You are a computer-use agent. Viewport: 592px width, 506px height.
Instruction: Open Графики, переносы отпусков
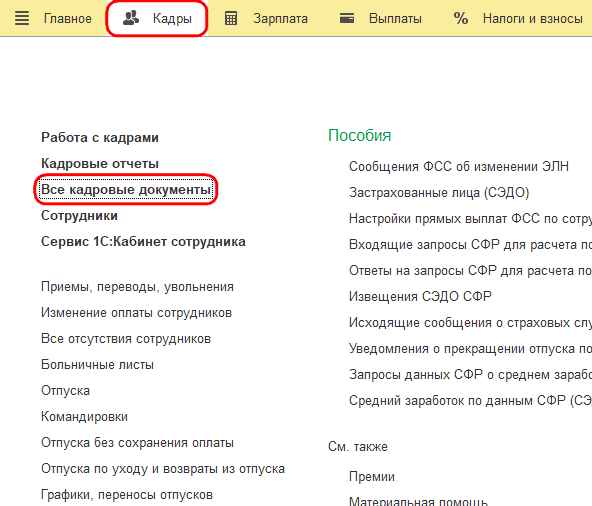[x=127, y=495]
